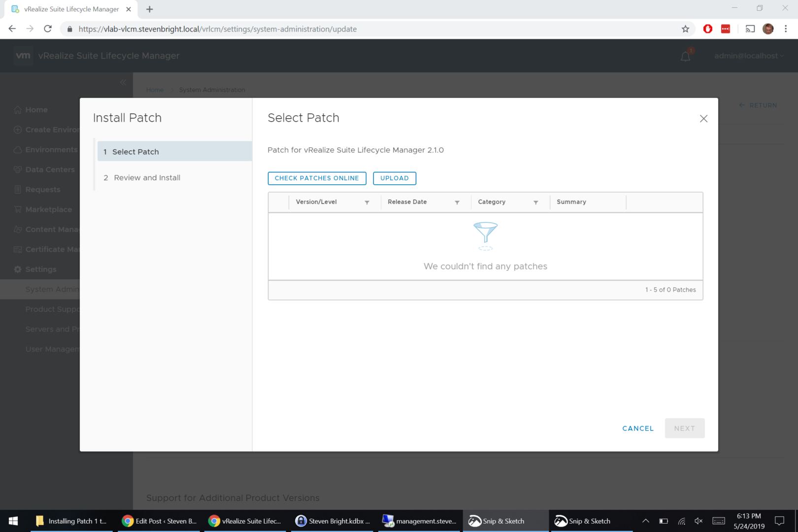Click the Cast media icon in toolbar

750,29
